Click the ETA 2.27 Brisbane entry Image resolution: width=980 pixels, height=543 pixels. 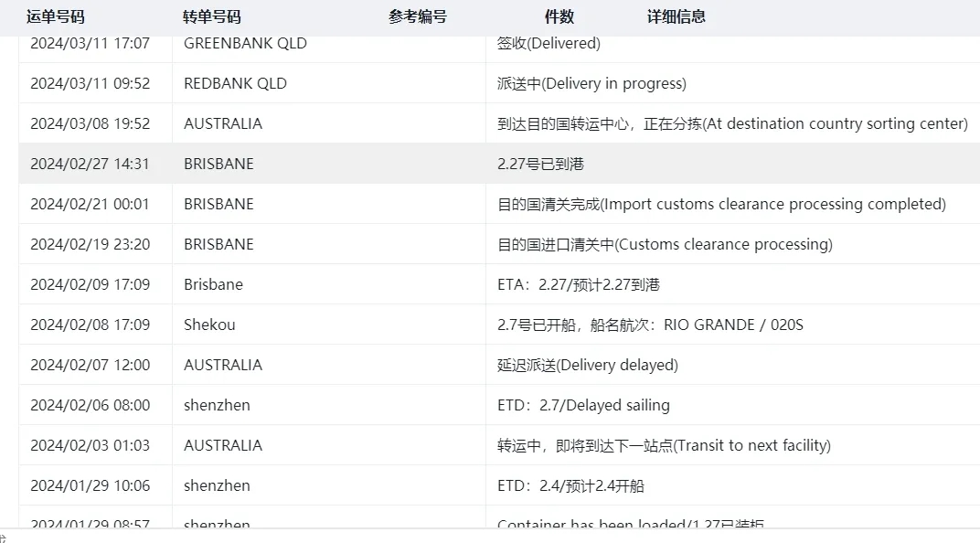click(x=578, y=285)
